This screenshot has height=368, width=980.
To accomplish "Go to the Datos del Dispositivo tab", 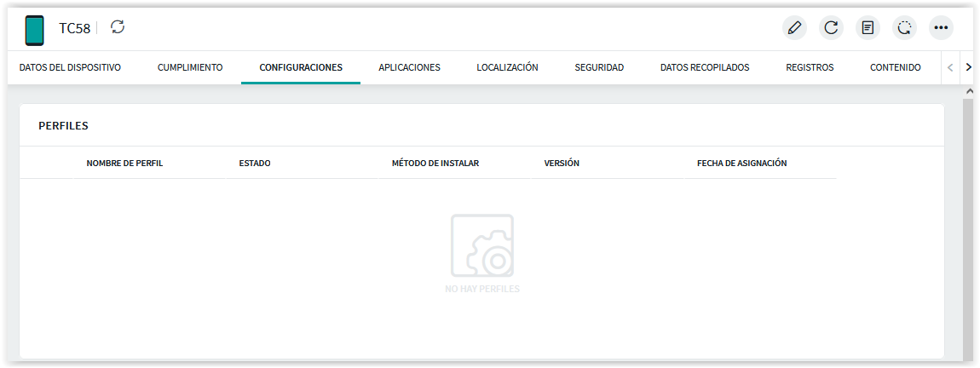I will click(70, 67).
